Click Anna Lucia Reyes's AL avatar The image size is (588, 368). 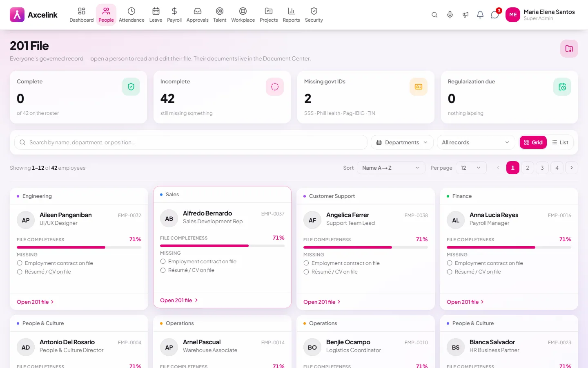point(456,220)
